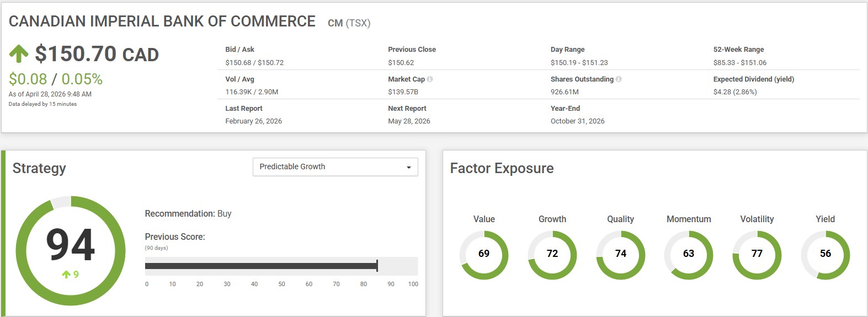Click the Quality factor score gauge
The image size is (868, 317).
620,254
